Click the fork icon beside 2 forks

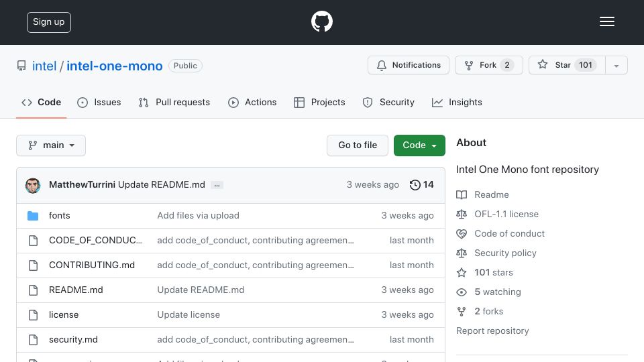[x=462, y=312]
